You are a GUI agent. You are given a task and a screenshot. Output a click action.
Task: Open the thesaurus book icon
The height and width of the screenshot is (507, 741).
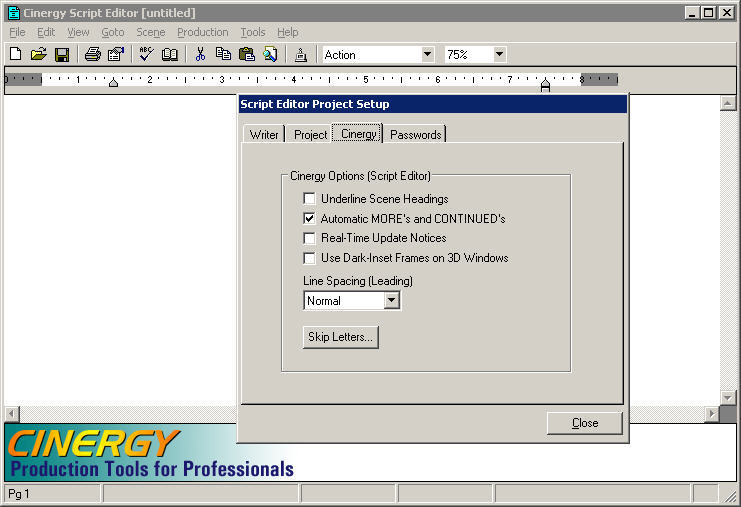170,54
